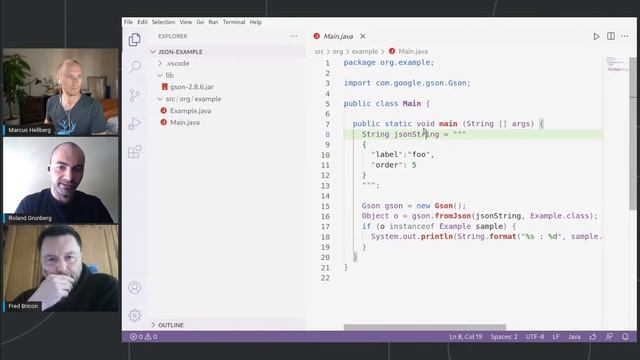This screenshot has height=360, width=640.
Task: Split the editor to the right
Action: (x=611, y=36)
